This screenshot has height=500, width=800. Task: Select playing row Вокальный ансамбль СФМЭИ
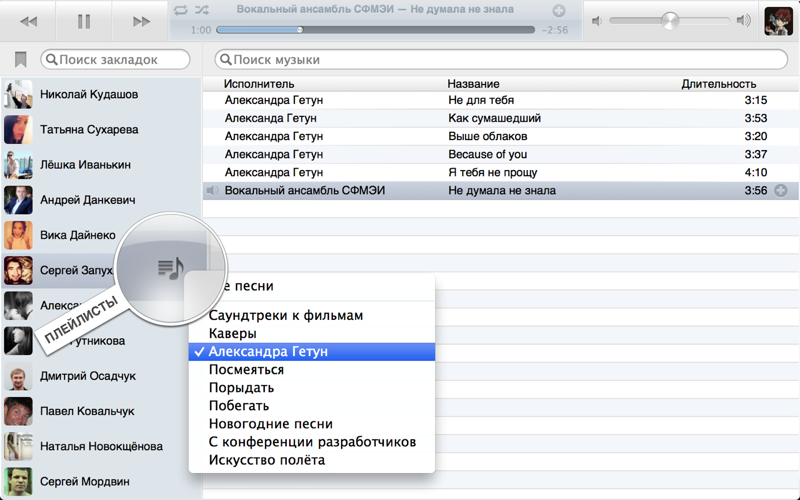click(501, 190)
